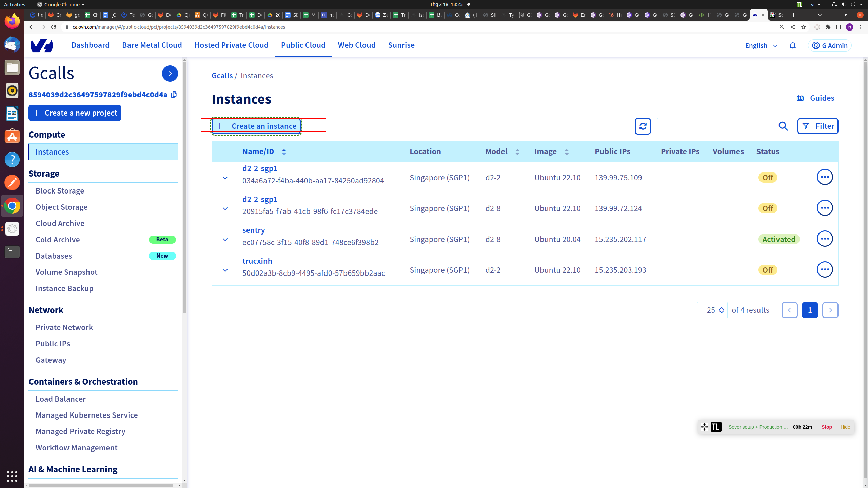Open the English language dropdown
Image resolution: width=868 pixels, height=488 pixels.
click(761, 46)
